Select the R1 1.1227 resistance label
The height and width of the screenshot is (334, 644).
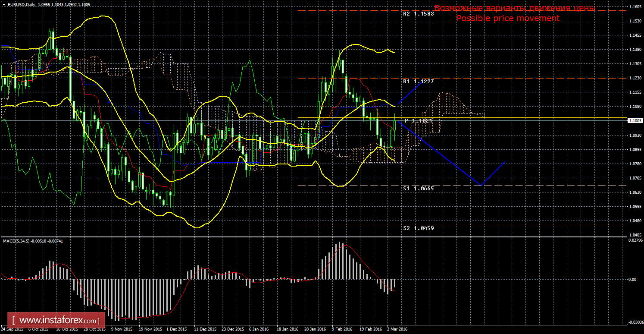418,82
